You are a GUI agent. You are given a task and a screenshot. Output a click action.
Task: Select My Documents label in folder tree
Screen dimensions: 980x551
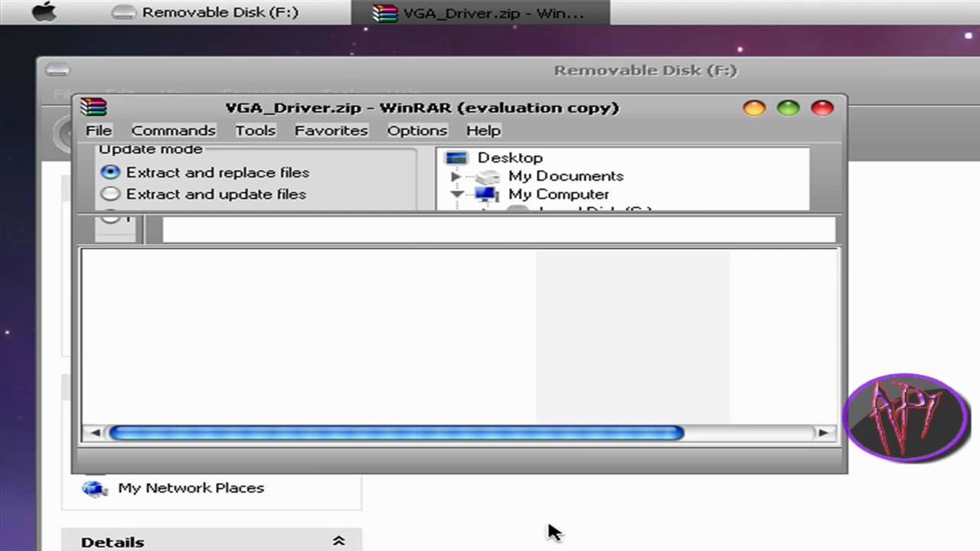pos(566,176)
